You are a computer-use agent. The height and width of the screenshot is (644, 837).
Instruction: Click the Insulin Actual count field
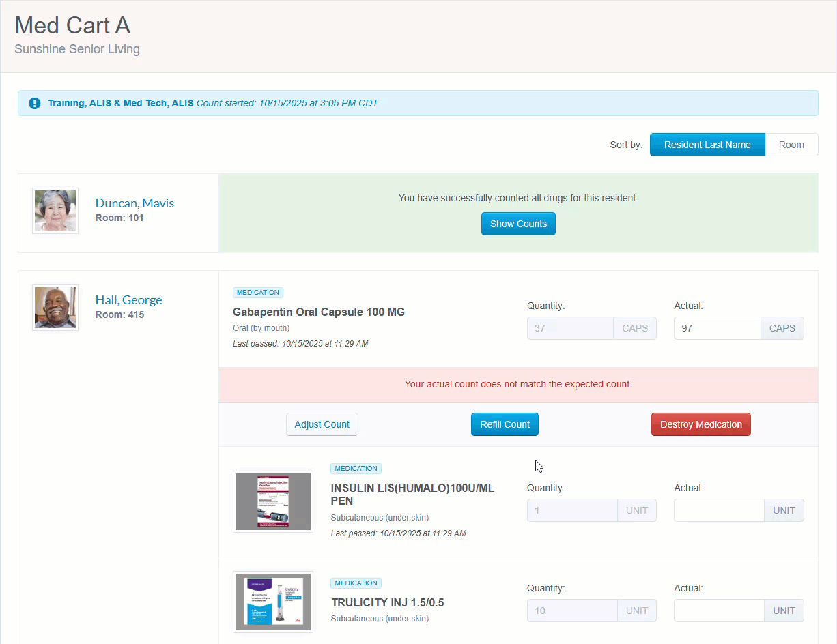pyautogui.click(x=719, y=510)
